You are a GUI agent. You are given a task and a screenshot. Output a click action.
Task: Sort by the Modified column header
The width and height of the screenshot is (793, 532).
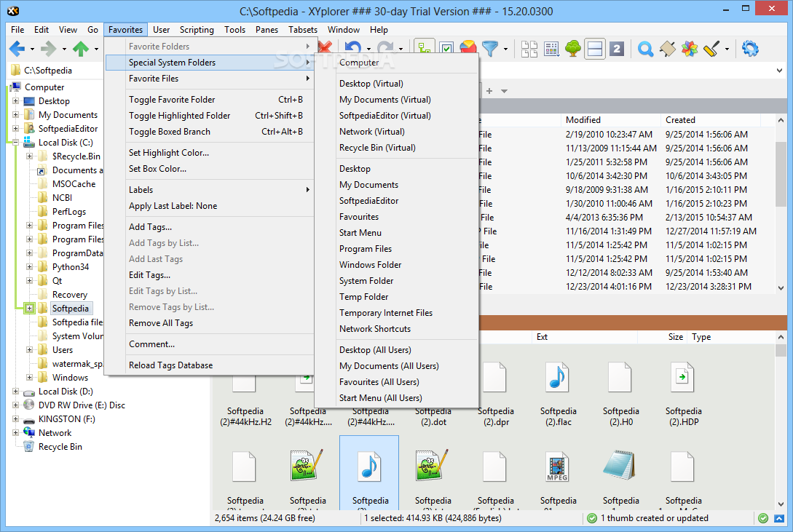(x=610, y=120)
